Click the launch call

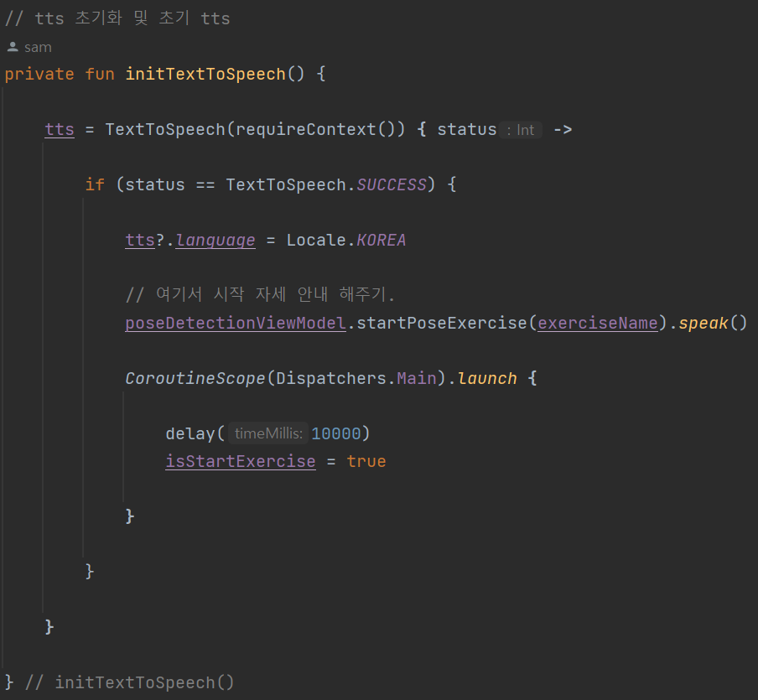487,378
